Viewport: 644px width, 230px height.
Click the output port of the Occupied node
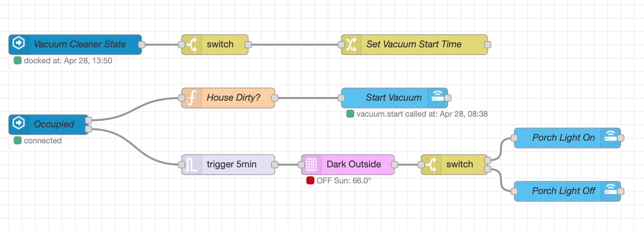(88, 120)
